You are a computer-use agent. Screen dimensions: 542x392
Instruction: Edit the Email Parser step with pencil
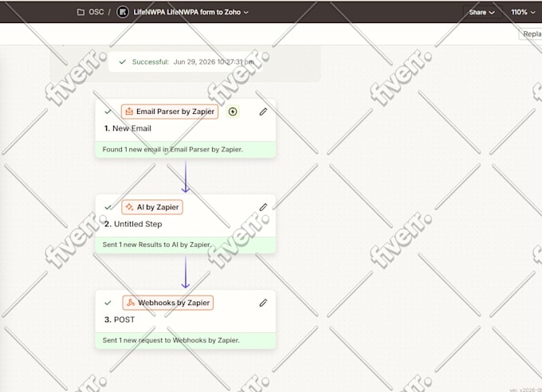(x=263, y=112)
